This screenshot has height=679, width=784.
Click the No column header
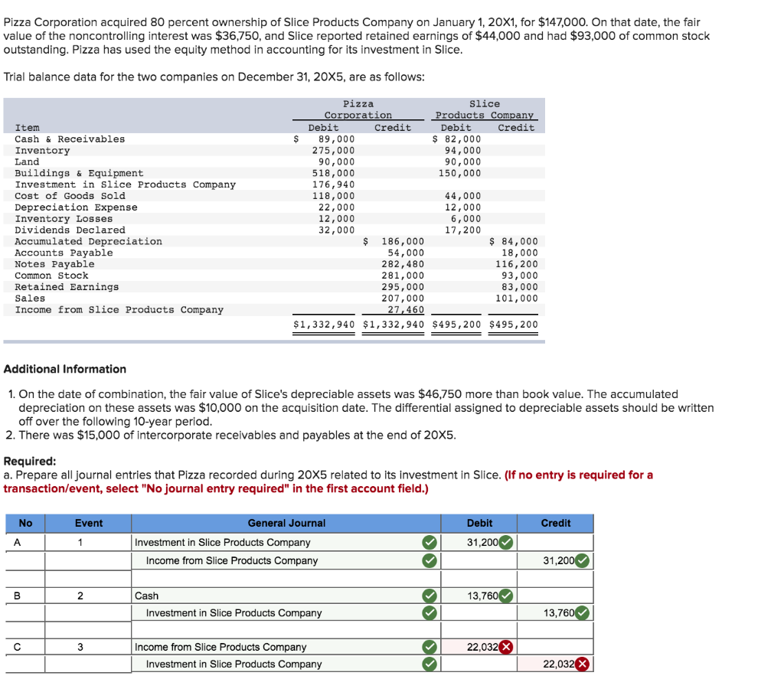(25, 523)
